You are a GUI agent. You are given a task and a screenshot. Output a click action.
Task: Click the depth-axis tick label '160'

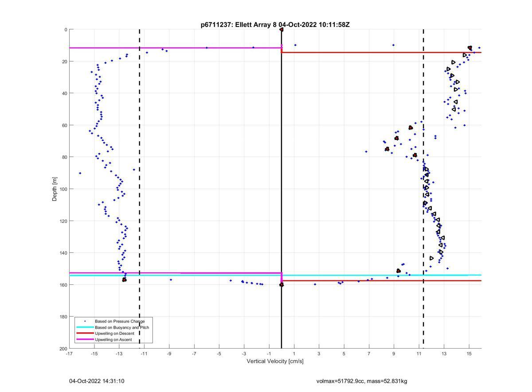click(x=63, y=285)
